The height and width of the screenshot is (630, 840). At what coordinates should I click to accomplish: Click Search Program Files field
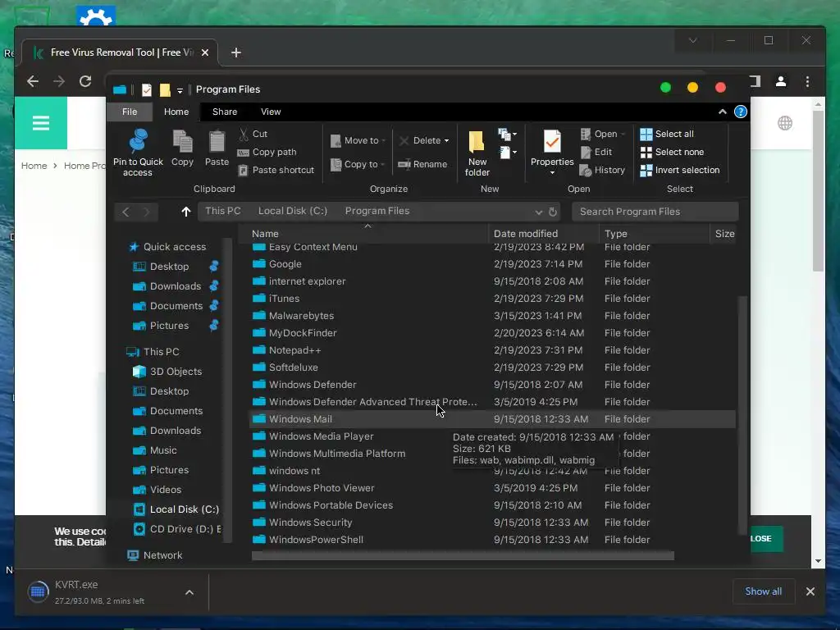(655, 212)
